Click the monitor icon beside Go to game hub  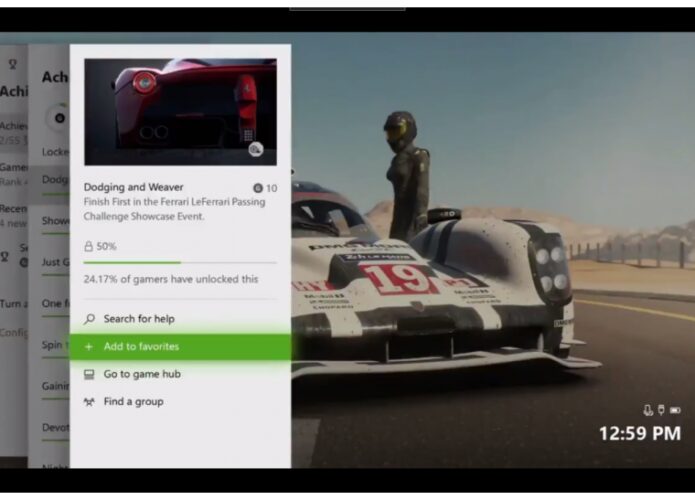pyautogui.click(x=89, y=375)
